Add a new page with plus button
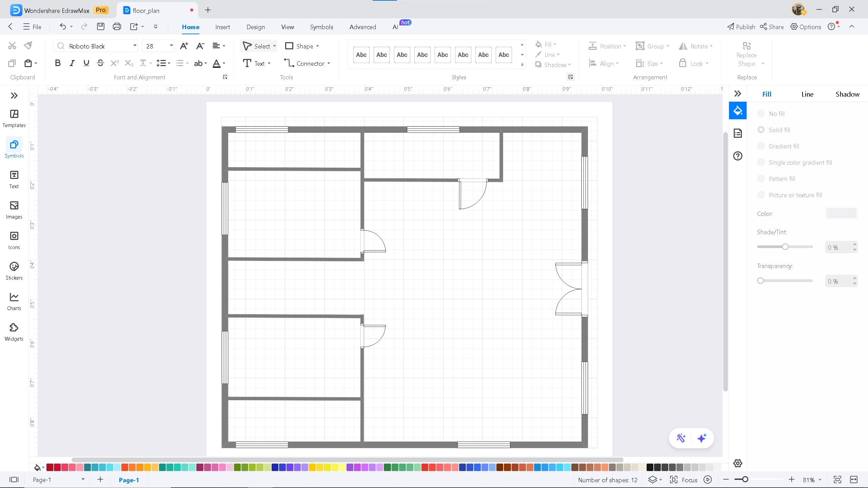Image resolution: width=868 pixels, height=488 pixels. pyautogui.click(x=100, y=479)
